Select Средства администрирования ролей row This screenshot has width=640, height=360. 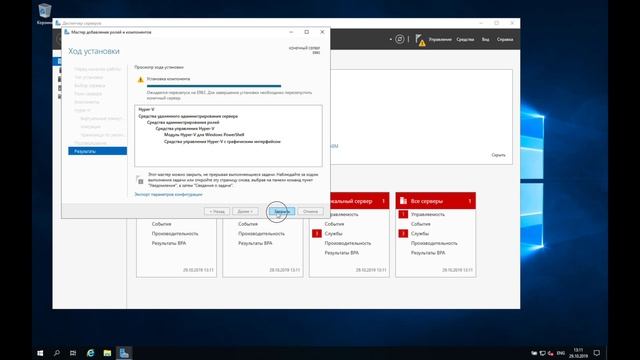coord(183,122)
